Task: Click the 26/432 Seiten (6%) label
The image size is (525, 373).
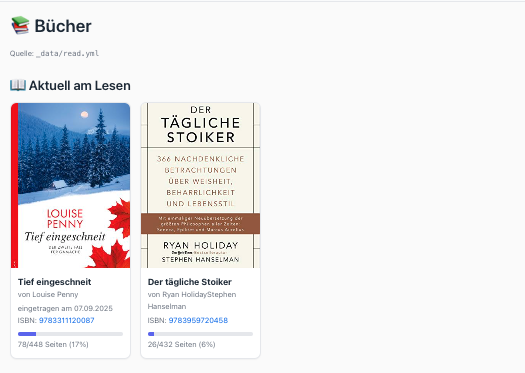Action: point(181,344)
